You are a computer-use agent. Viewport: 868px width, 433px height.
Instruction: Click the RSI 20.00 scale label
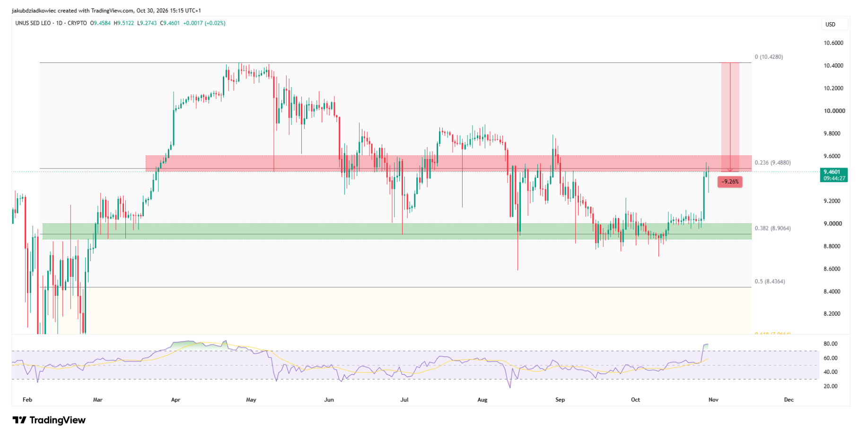pos(831,386)
